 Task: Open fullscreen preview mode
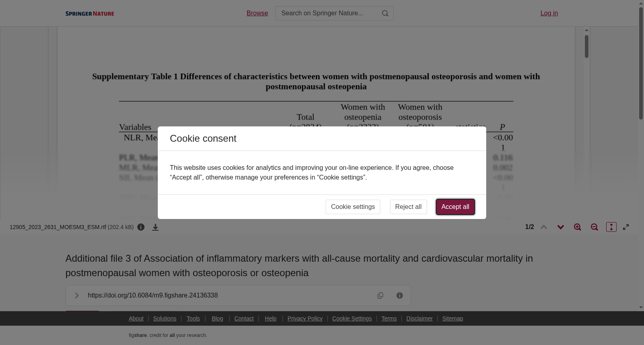tap(626, 227)
